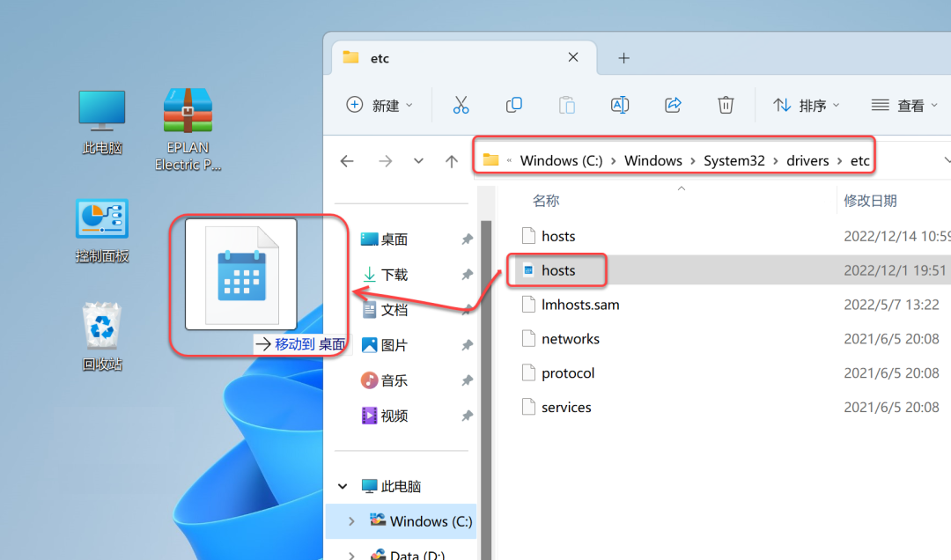951x560 pixels.
Task: Collapse the 此电脑 tree in the sidebar
Action: pyautogui.click(x=343, y=485)
